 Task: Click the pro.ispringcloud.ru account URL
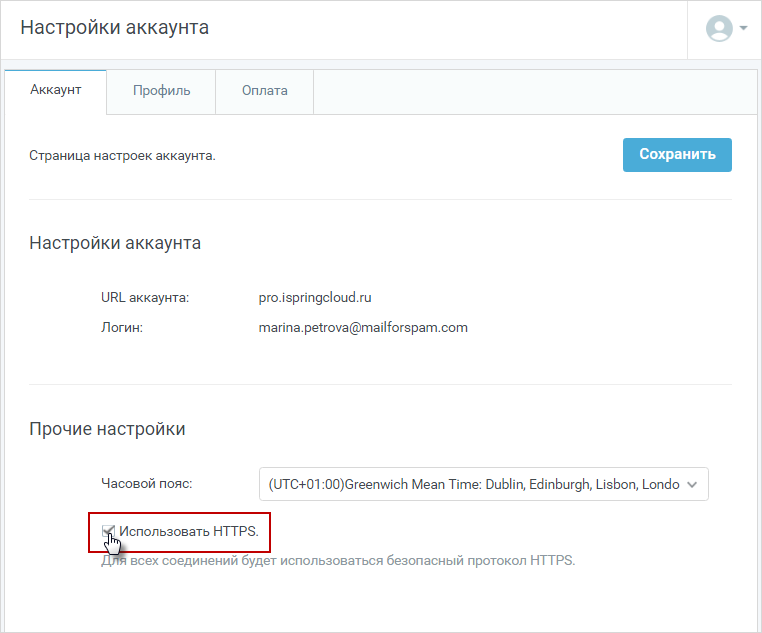point(315,297)
